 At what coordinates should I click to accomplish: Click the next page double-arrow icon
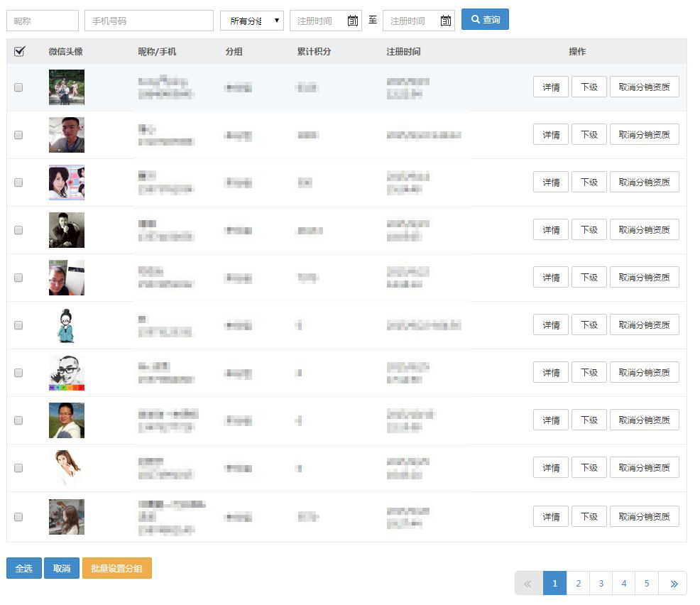673,584
